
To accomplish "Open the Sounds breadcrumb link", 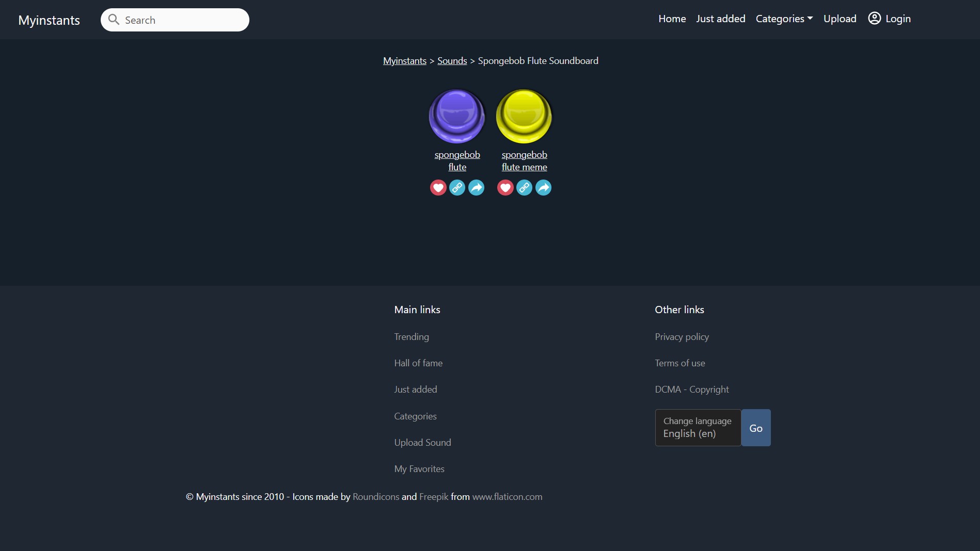I will point(452,61).
